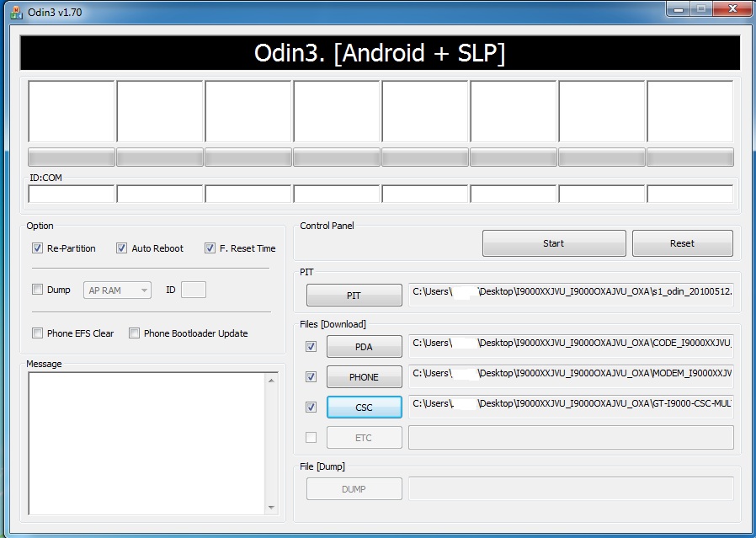Click the PHONE path with MODEM_I9000XXJV
This screenshot has width=756, height=538.
[x=571, y=377]
